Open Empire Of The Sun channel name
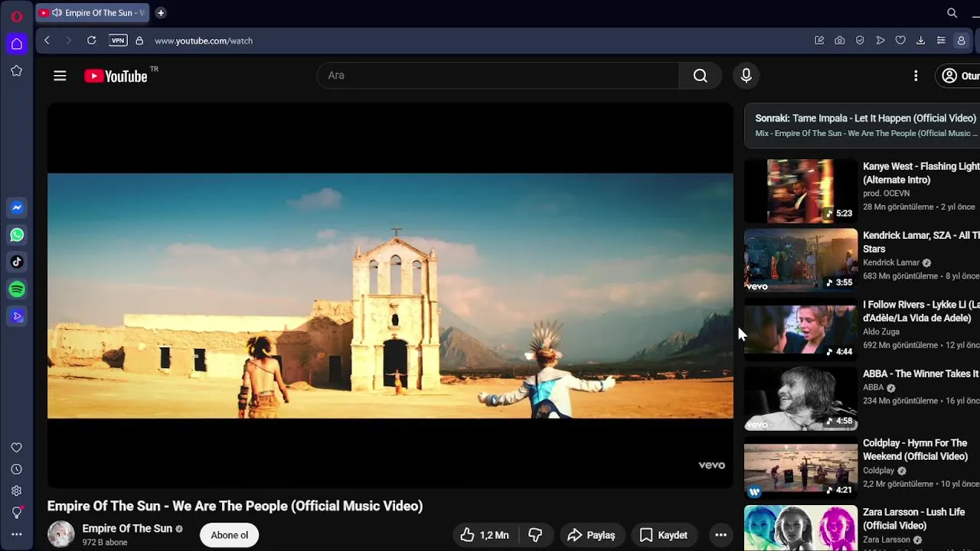This screenshot has height=551, width=980. click(x=127, y=529)
